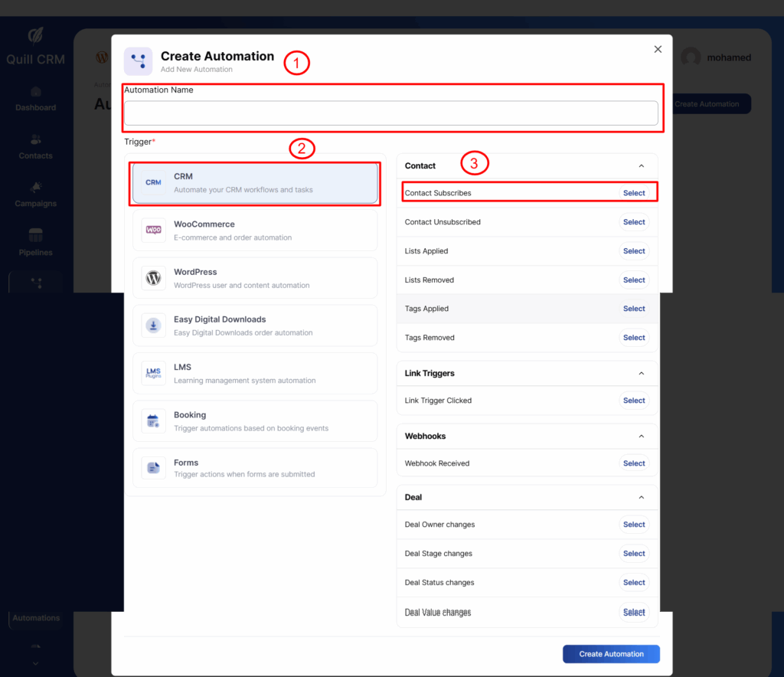Click the WooCommerce trigger icon
The width and height of the screenshot is (784, 677).
click(x=153, y=231)
